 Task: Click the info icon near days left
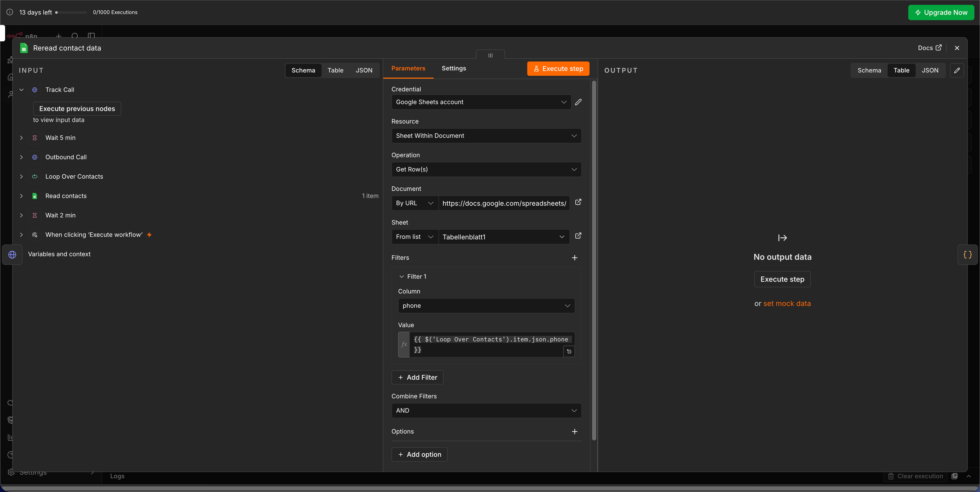[9, 12]
